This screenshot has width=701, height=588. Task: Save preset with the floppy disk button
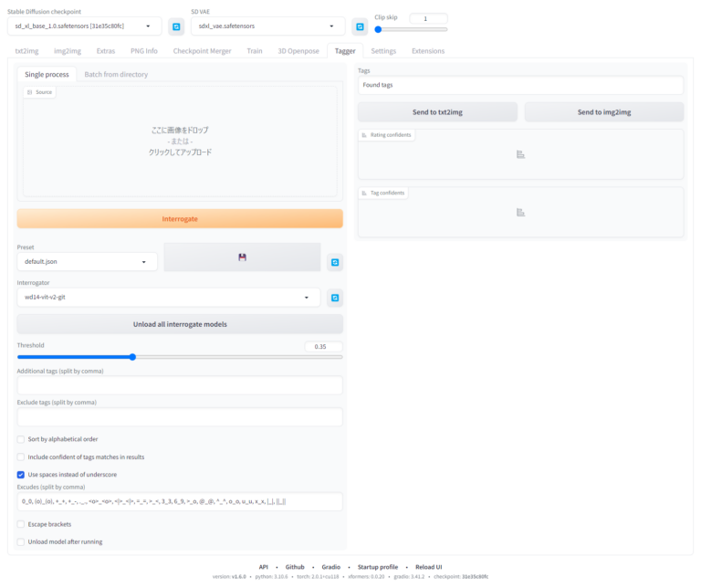pyautogui.click(x=242, y=257)
